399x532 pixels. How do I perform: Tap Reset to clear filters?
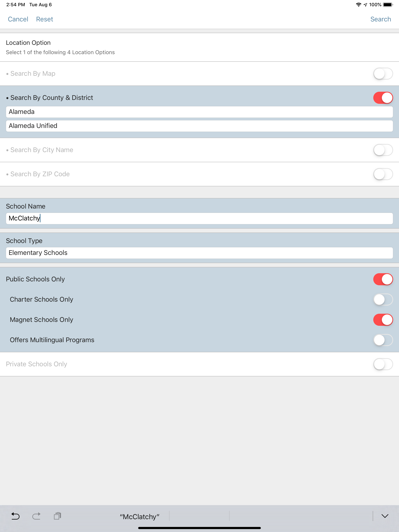point(45,19)
